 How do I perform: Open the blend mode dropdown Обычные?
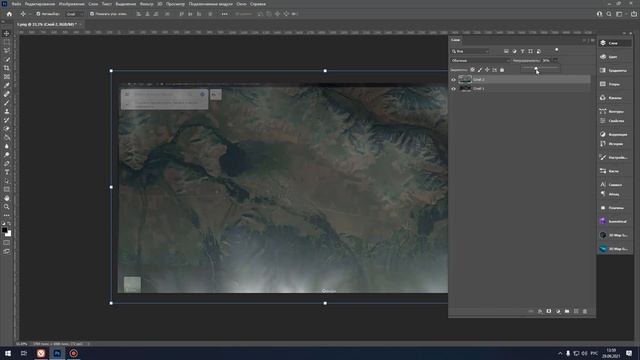480,60
